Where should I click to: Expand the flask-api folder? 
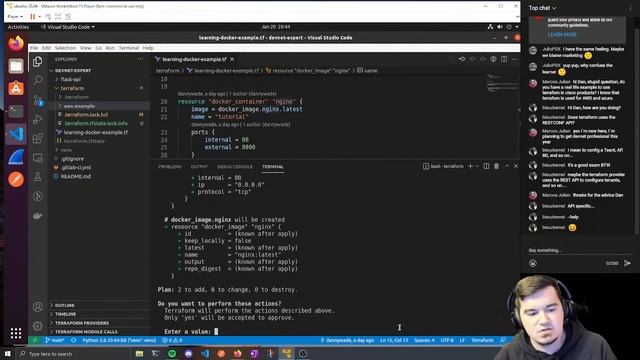(70, 79)
